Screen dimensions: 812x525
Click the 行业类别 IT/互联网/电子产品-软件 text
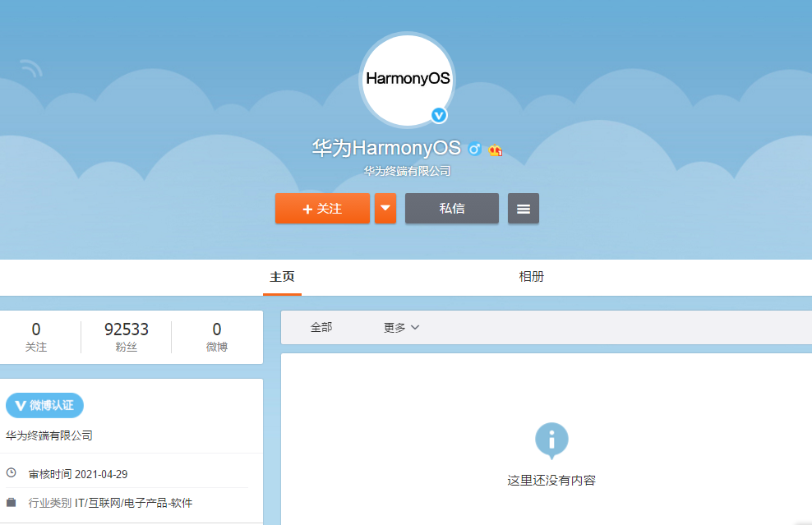(x=110, y=503)
